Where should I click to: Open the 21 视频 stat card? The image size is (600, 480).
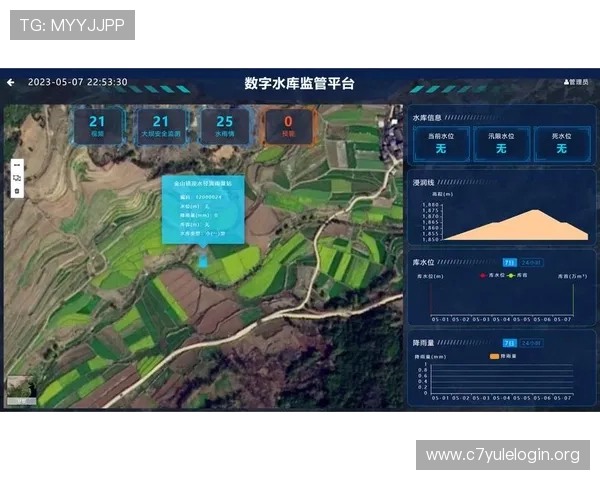point(97,126)
